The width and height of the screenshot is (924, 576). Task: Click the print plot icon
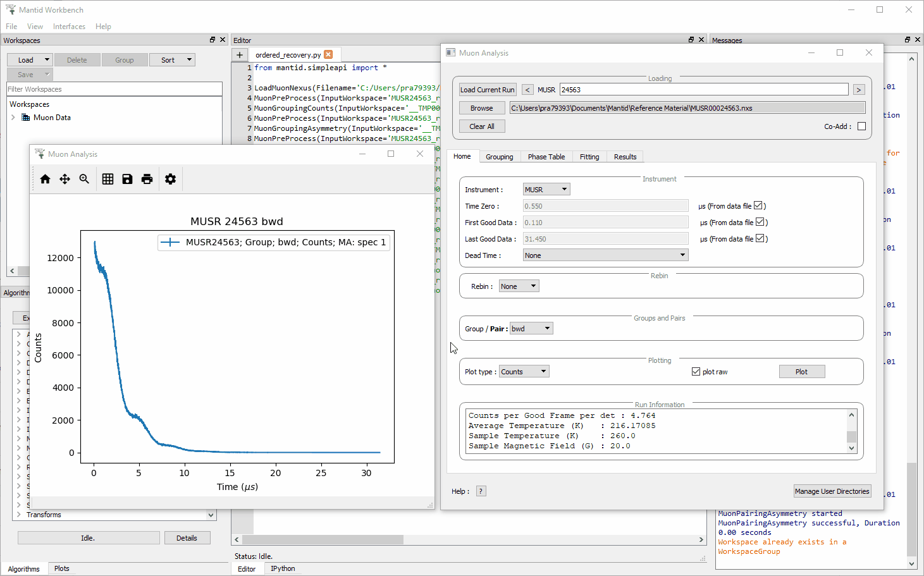147,179
